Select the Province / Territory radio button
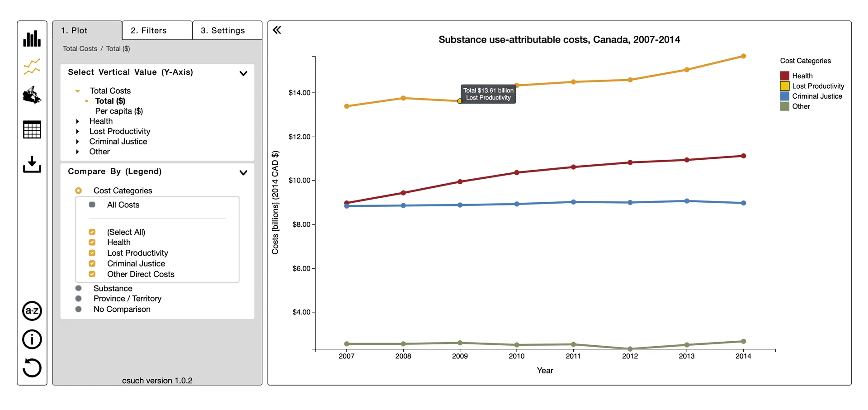The image size is (868, 410). pyautogui.click(x=79, y=299)
